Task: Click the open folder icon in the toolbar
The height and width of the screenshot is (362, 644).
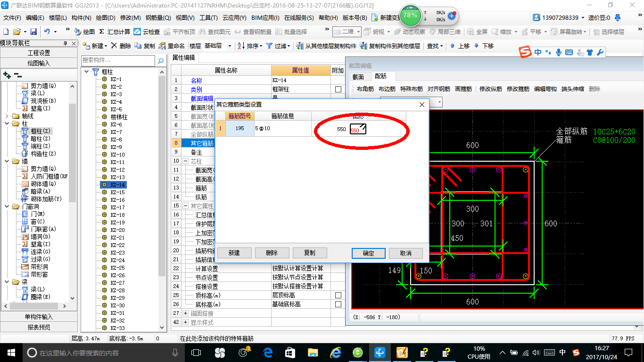Action: coord(17,32)
